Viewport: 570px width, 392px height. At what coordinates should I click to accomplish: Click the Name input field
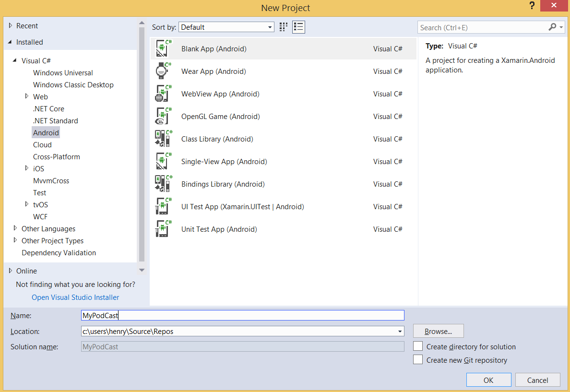pos(242,315)
